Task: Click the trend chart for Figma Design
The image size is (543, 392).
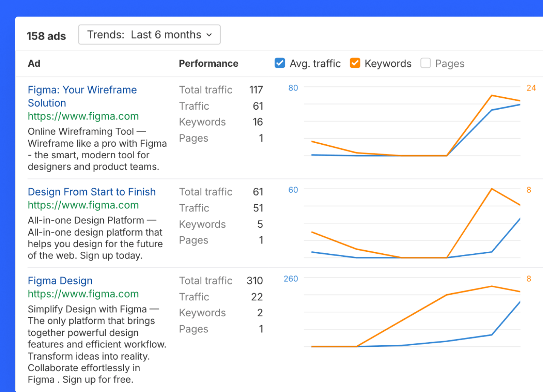Action: pyautogui.click(x=412, y=312)
